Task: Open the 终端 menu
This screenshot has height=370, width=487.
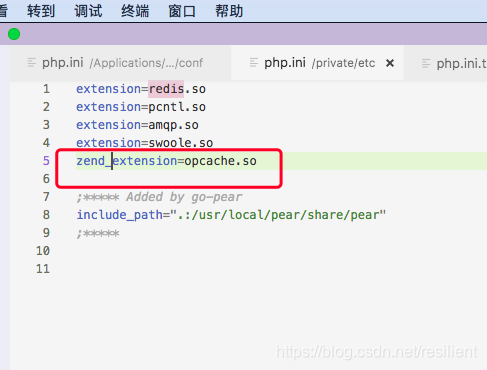Action: coord(135,11)
